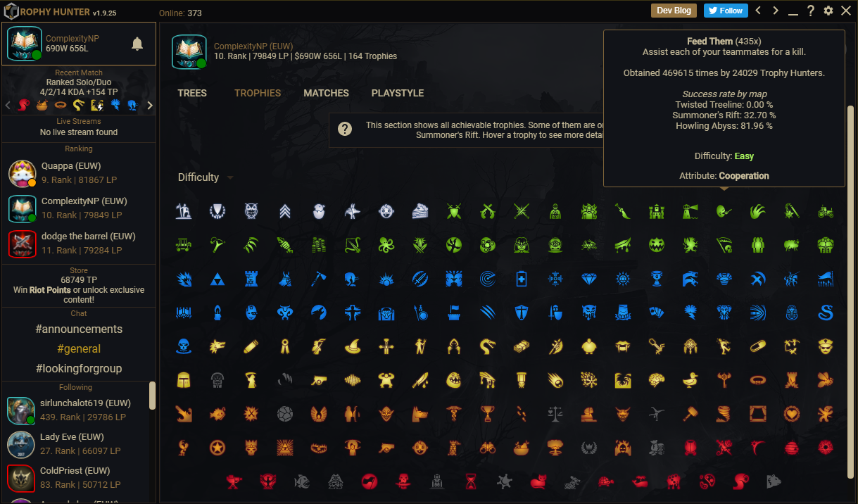Show previous recent match trophies arrow
The width and height of the screenshot is (858, 504).
8,106
